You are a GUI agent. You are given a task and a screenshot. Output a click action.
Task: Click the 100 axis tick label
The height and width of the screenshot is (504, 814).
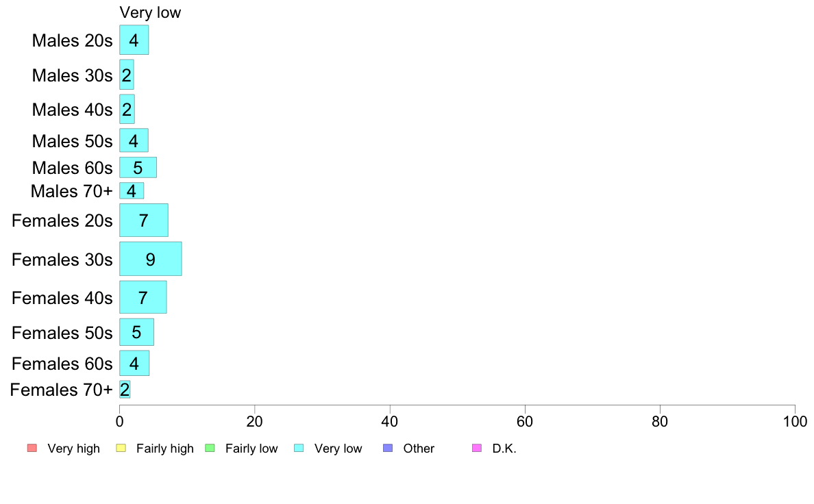click(795, 421)
